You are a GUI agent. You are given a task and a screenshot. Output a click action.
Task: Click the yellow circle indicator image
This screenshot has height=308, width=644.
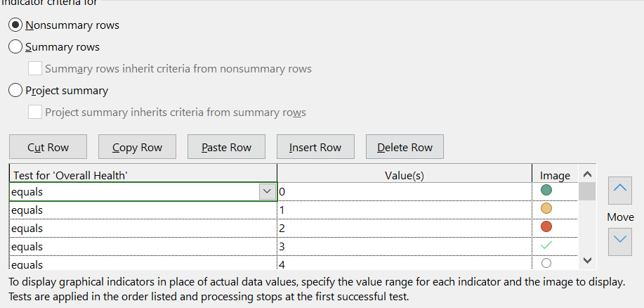coord(546,209)
